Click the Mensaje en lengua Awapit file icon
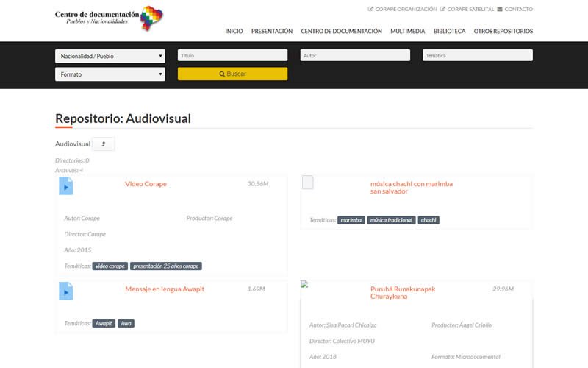 [65, 291]
